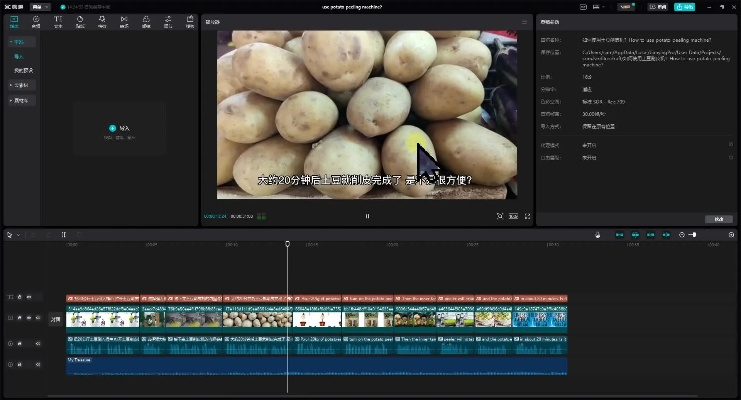Open the Stickers tool tab
The width and height of the screenshot is (741, 400).
(80, 20)
